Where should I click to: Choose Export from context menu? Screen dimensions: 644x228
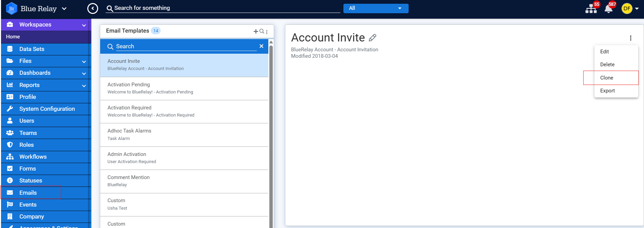click(616, 91)
